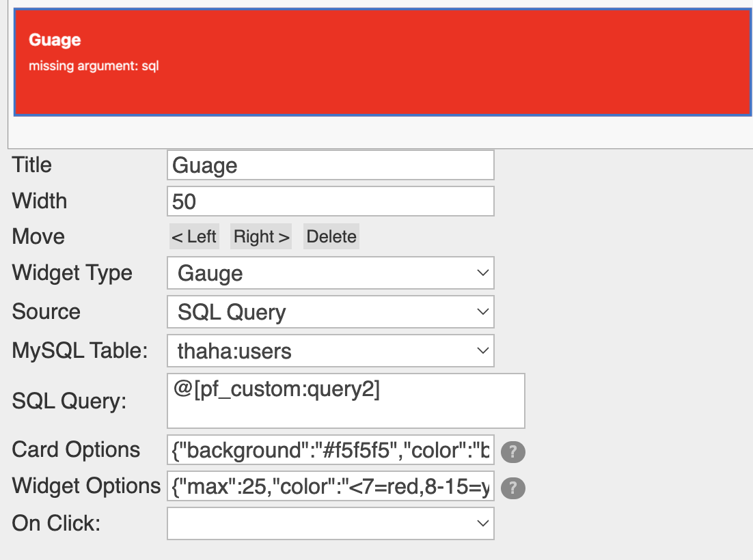The image size is (753, 560).
Task: Click the 'MySQL Table:' field label
Action: 79,351
